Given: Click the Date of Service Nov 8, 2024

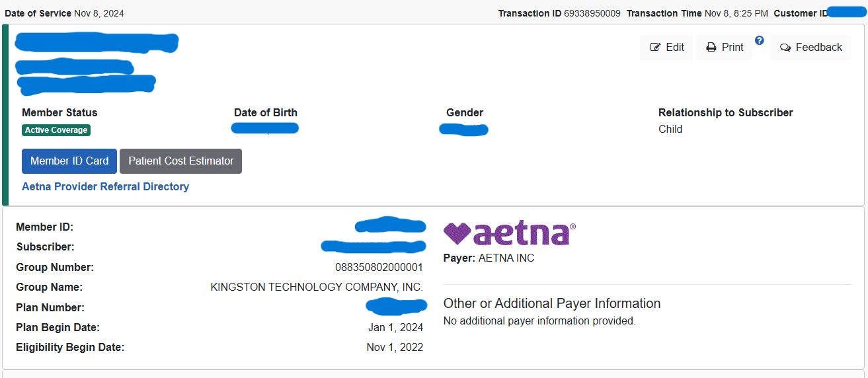Looking at the screenshot, I should click(99, 13).
